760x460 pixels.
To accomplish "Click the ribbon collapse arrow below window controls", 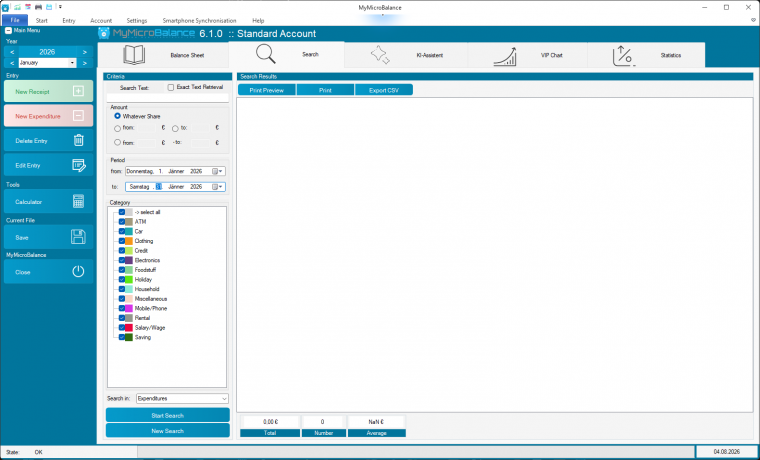I will tap(753, 20).
